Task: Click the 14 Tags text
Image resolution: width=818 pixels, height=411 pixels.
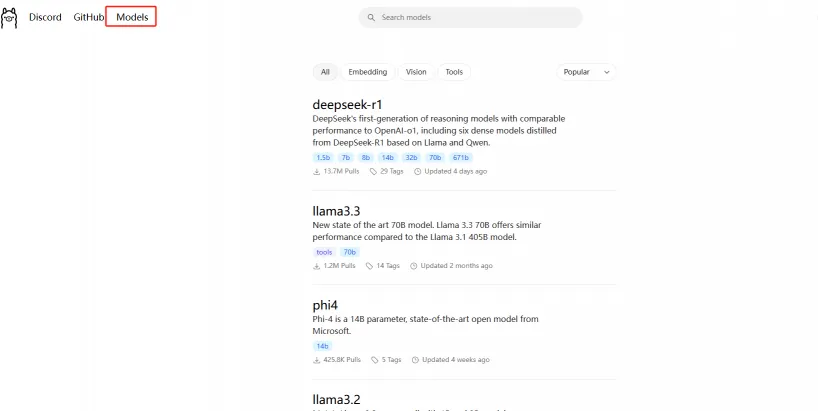Action: click(x=388, y=265)
